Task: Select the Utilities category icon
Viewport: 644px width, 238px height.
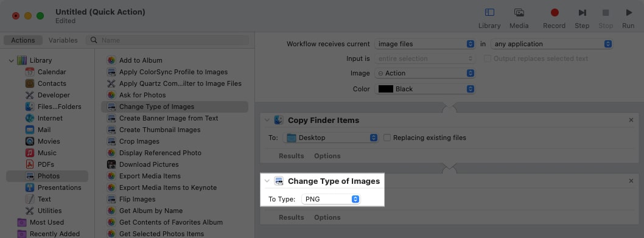Action: [x=30, y=211]
